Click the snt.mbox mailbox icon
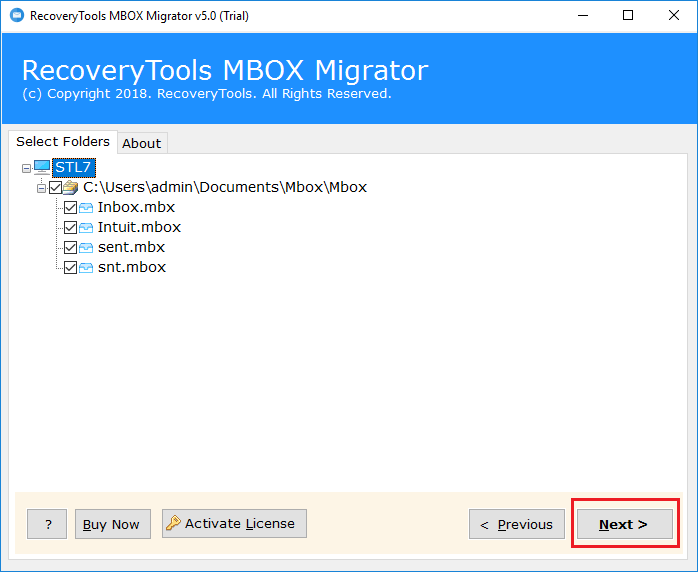This screenshot has height=572, width=698. pos(85,268)
